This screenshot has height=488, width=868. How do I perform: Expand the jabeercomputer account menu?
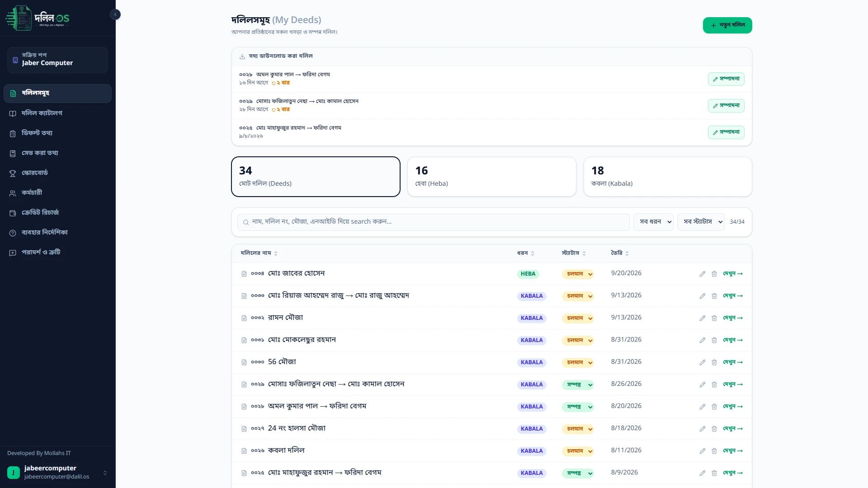coord(57,473)
